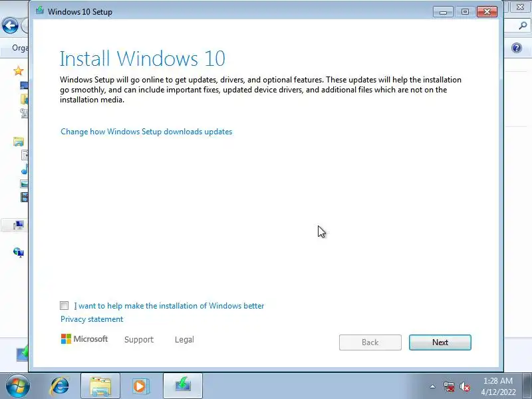Select the Computer icon in Explorer sidebar
Image resolution: width=532 pixels, height=399 pixels.
[x=19, y=225]
